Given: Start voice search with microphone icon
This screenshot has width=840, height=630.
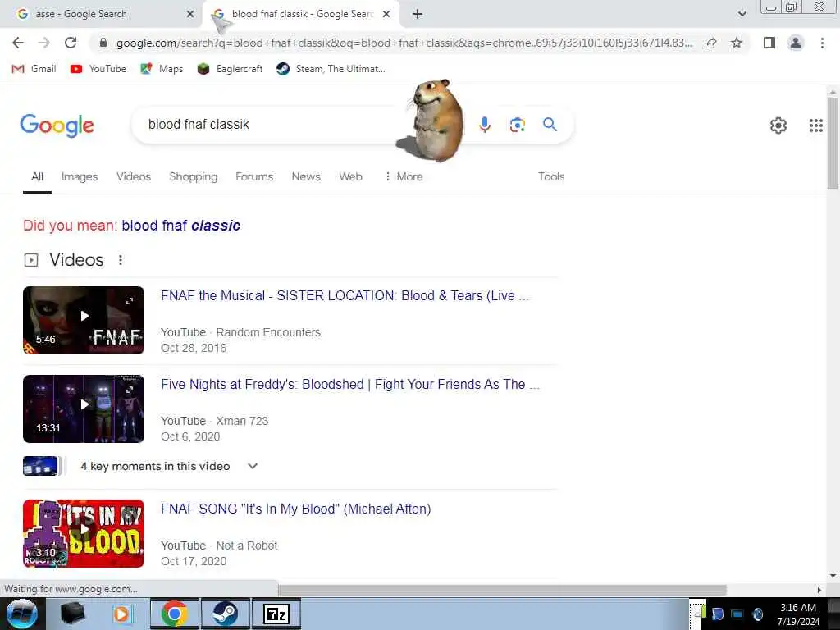Looking at the screenshot, I should (x=484, y=125).
